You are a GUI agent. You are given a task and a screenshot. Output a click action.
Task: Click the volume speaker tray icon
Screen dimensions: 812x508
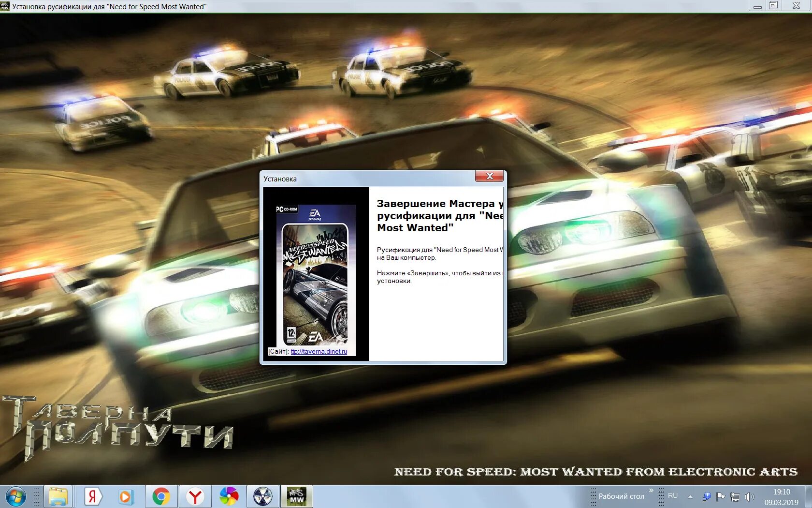750,496
